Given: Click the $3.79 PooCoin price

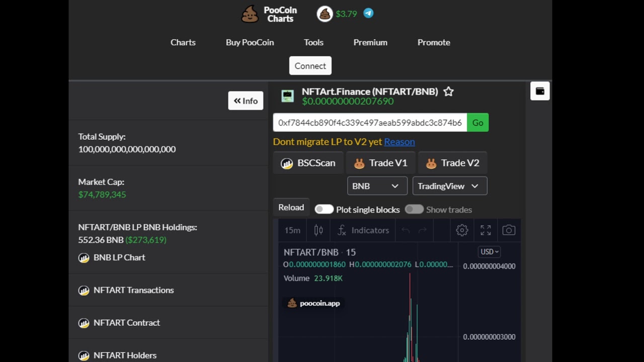Looking at the screenshot, I should pyautogui.click(x=346, y=14).
